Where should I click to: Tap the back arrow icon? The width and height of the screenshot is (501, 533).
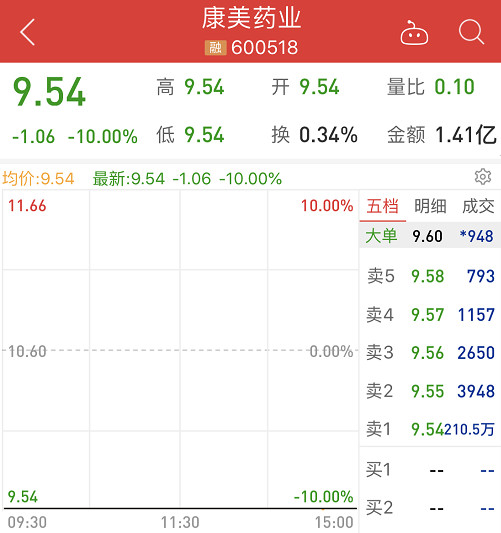click(x=27, y=32)
